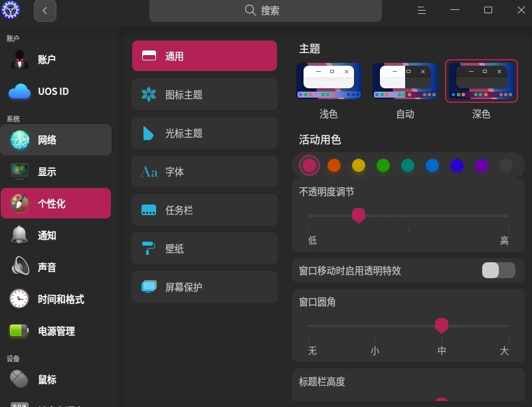This screenshot has width=532, height=407.
Task: Select the 通用 tab label
Action: click(x=175, y=56)
